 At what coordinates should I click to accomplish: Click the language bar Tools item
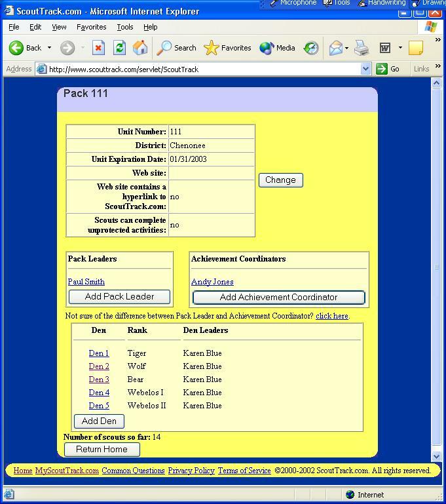(x=337, y=3)
